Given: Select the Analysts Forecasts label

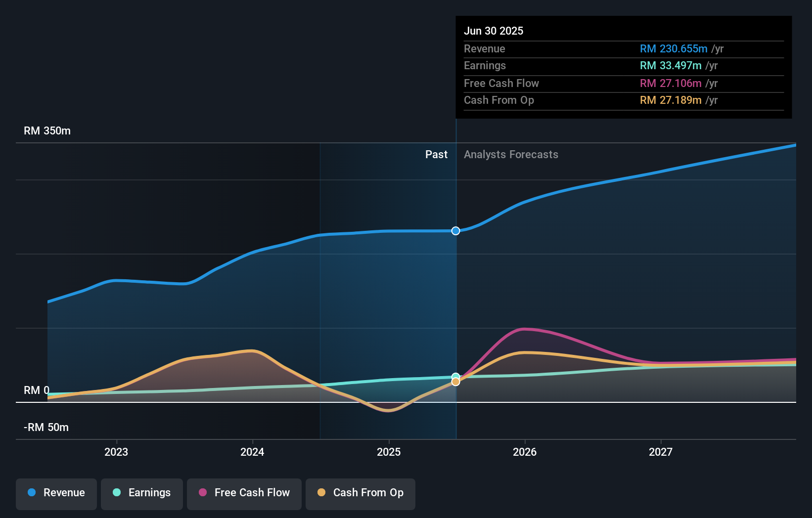Looking at the screenshot, I should (511, 155).
